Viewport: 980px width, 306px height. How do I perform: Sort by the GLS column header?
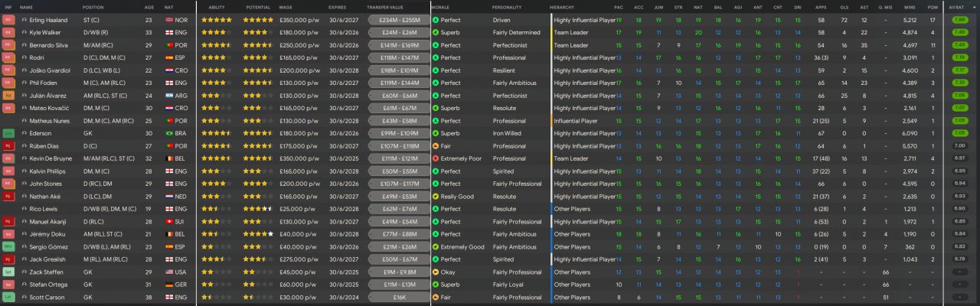click(x=844, y=6)
